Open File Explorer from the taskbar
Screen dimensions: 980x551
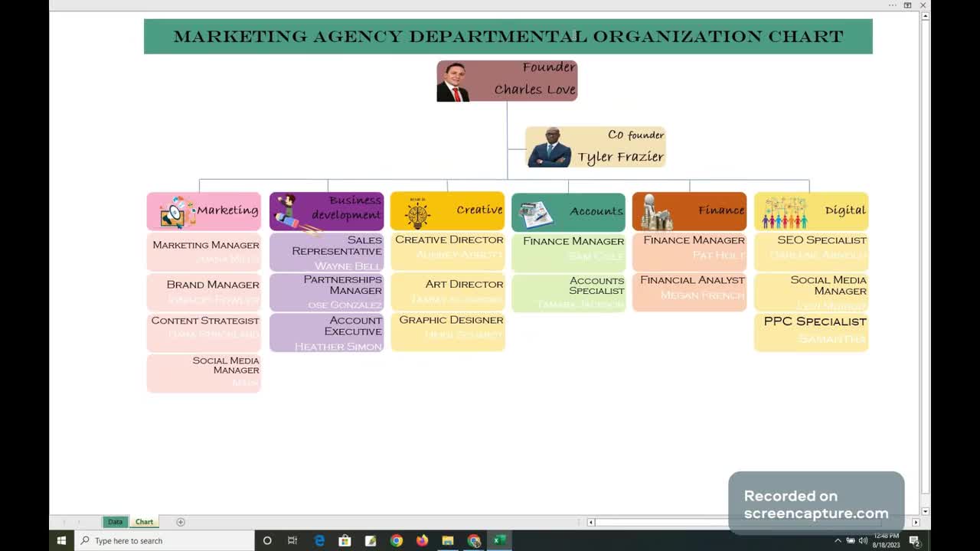click(x=448, y=541)
